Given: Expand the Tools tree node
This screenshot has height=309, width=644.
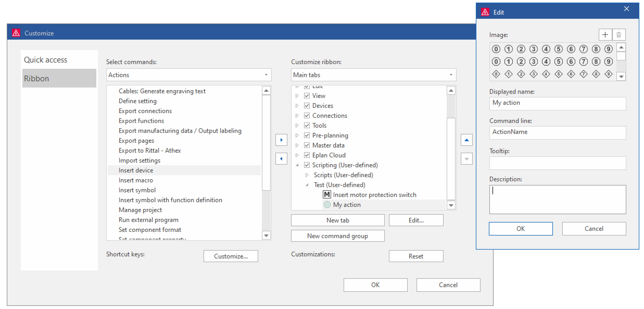Looking at the screenshot, I should coord(297,125).
